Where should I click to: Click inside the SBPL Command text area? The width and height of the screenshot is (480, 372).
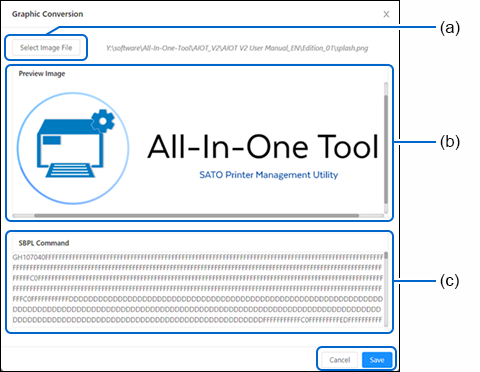(198, 289)
